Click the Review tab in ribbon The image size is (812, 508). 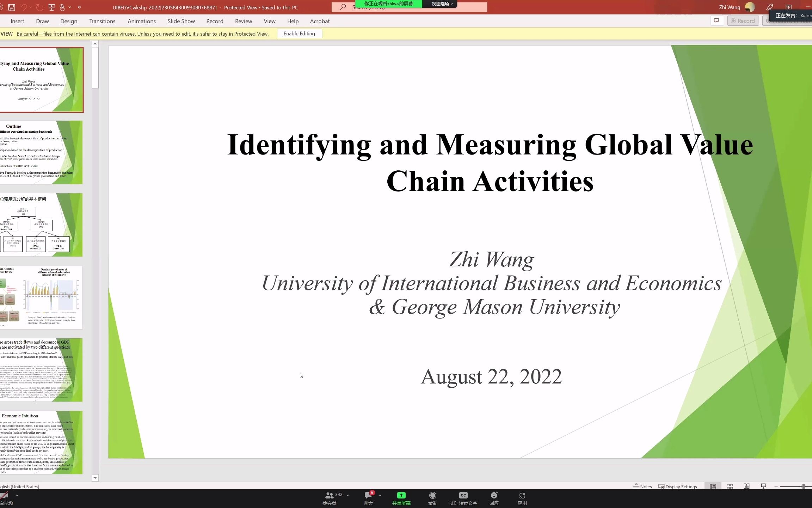coord(242,20)
